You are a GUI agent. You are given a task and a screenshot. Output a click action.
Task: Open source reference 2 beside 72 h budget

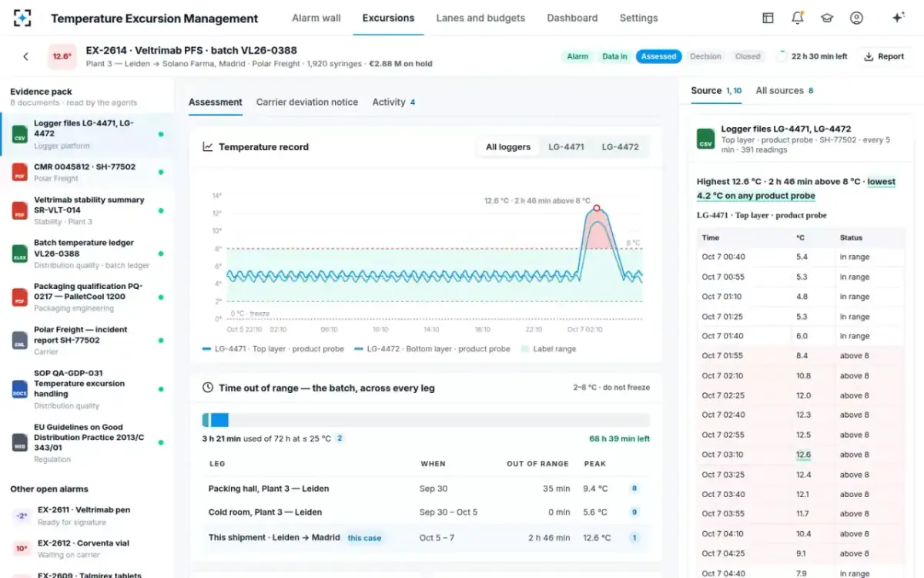point(340,439)
